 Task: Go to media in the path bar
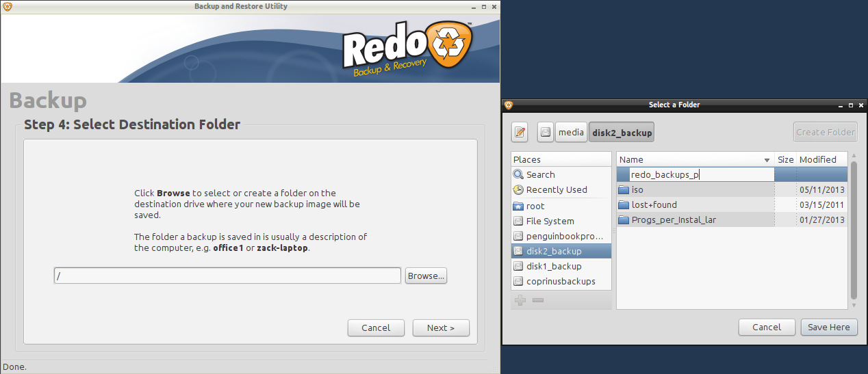point(570,133)
